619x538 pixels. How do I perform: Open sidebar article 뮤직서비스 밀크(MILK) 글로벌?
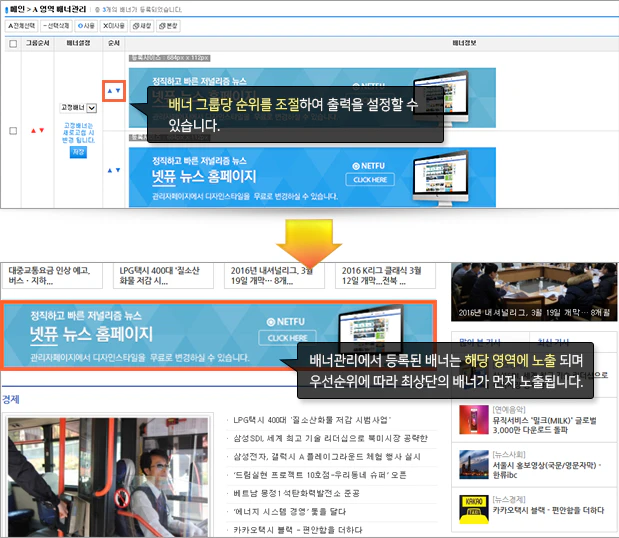[545, 425]
